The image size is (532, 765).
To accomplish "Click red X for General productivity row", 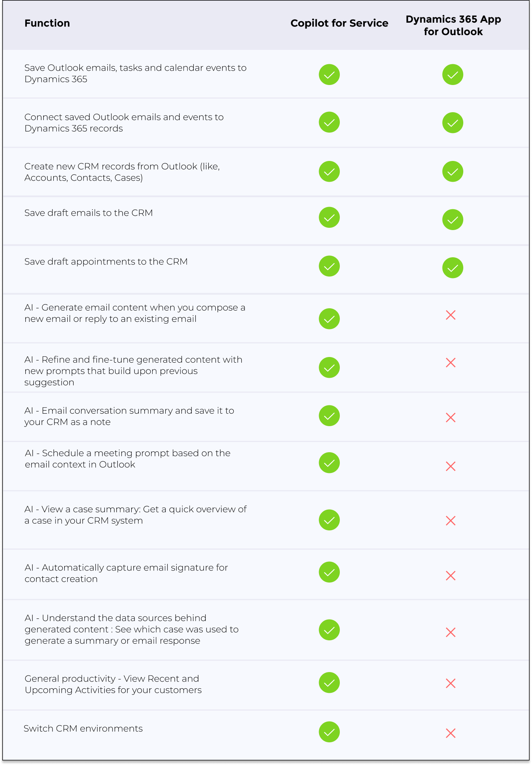I will [451, 683].
